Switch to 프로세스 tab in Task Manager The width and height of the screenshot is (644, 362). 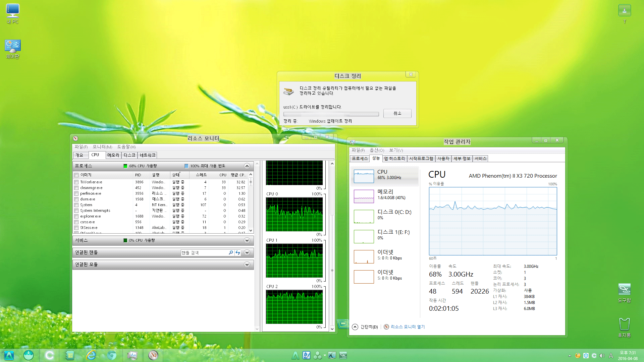[x=360, y=159]
